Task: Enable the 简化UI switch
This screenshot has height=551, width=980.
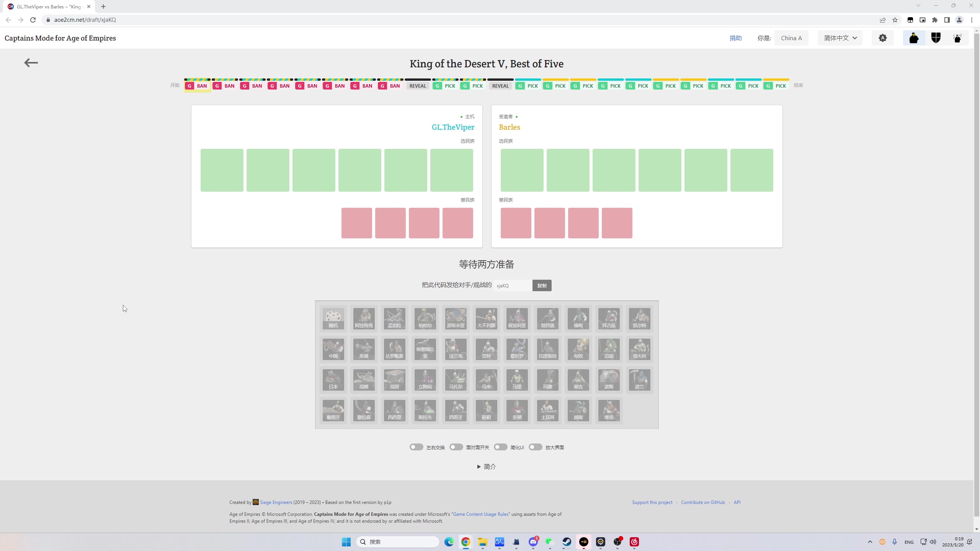Action: pyautogui.click(x=500, y=447)
